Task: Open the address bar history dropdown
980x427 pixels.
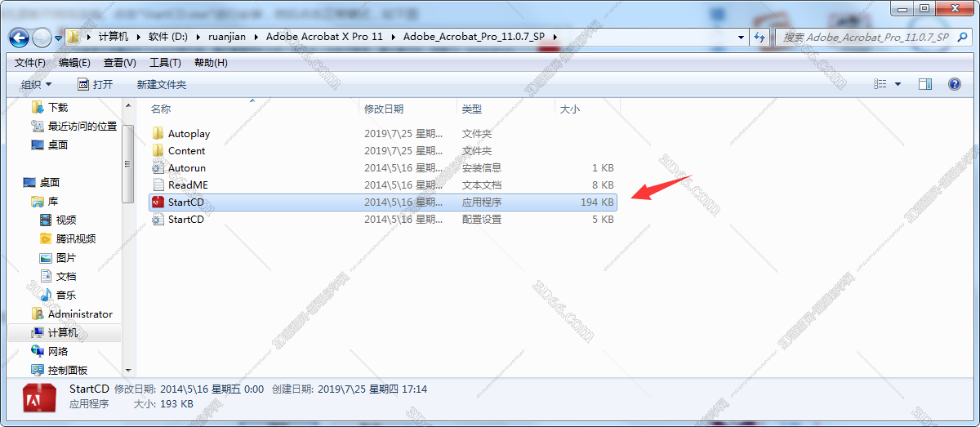Action: pos(741,37)
